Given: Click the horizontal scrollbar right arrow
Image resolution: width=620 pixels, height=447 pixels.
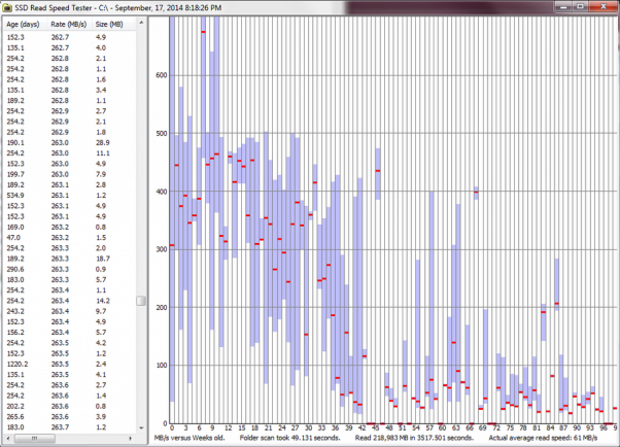Looking at the screenshot, I should tap(130, 437).
